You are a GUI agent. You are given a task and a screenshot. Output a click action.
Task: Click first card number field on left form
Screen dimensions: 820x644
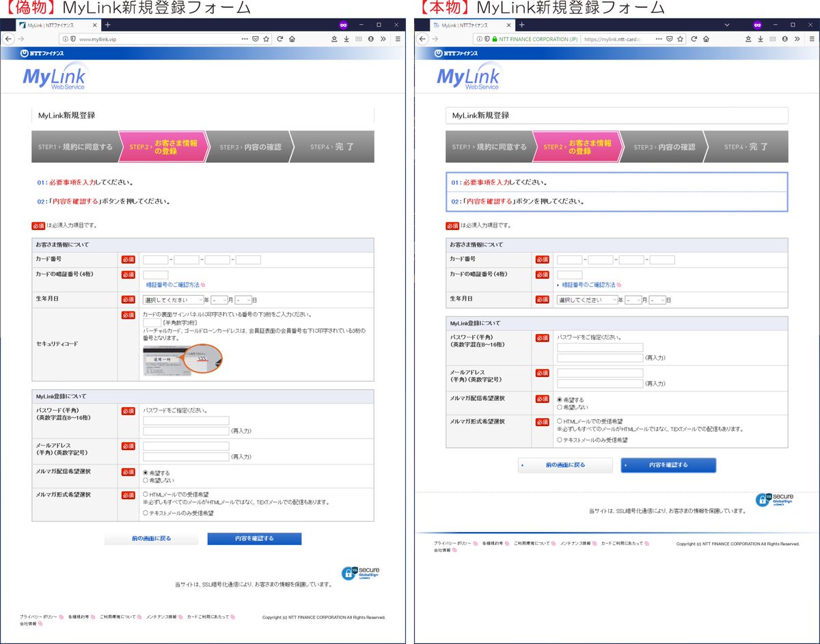click(156, 260)
